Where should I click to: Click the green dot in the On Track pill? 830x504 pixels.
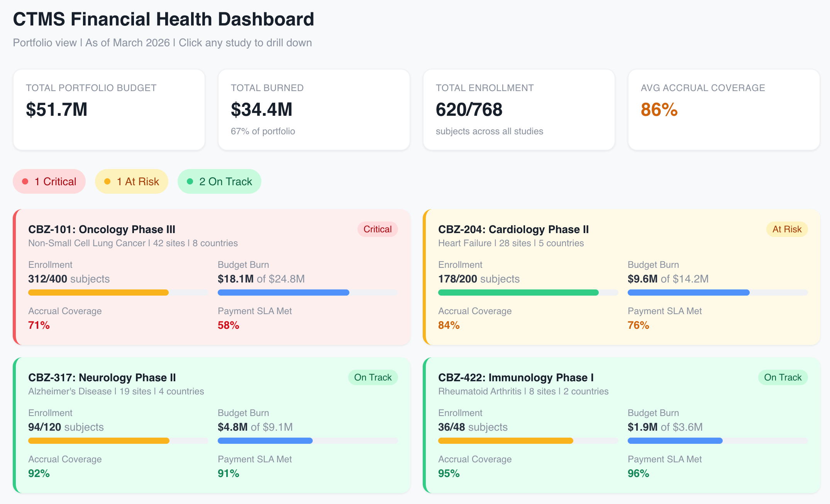point(190,181)
